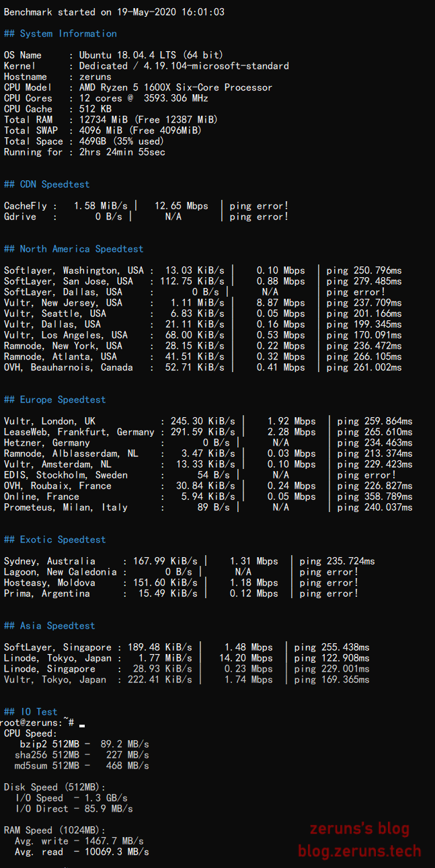Select the Sydney, Australia result row
Image resolution: width=435 pixels, height=868 pixels.
[189, 561]
